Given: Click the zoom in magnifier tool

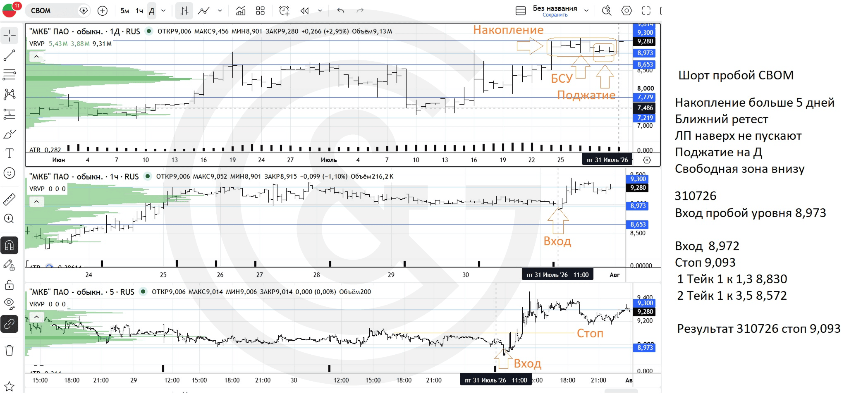Looking at the screenshot, I should 10,219.
